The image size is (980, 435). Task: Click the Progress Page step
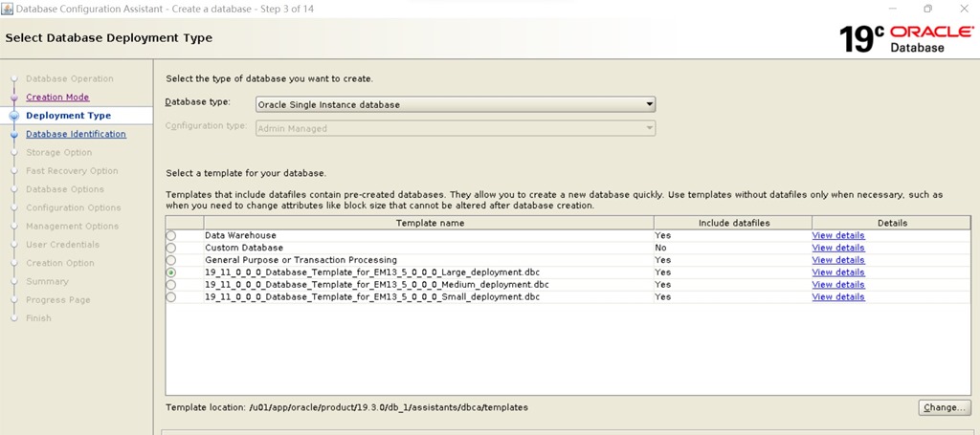pos(58,299)
